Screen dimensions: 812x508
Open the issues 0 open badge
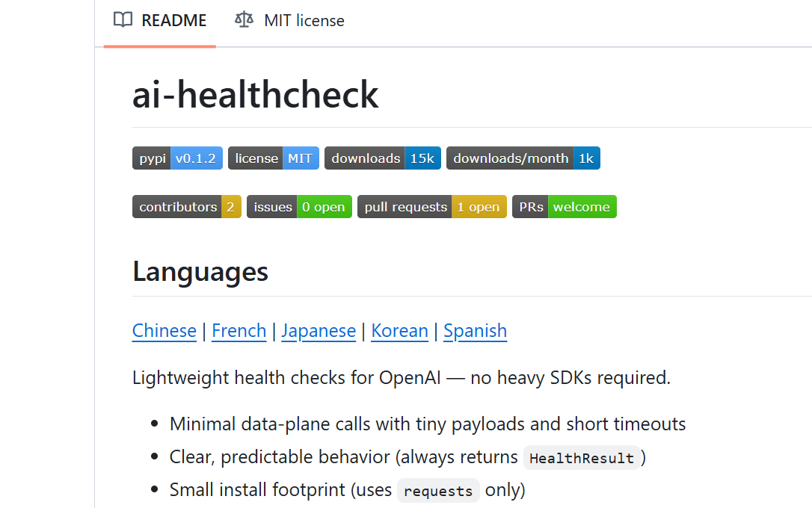[299, 207]
